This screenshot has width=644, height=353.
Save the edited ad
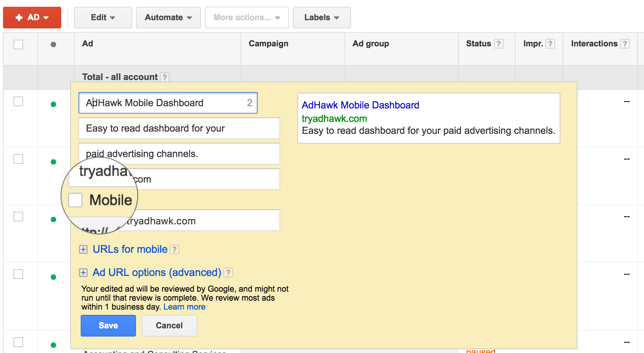(108, 326)
